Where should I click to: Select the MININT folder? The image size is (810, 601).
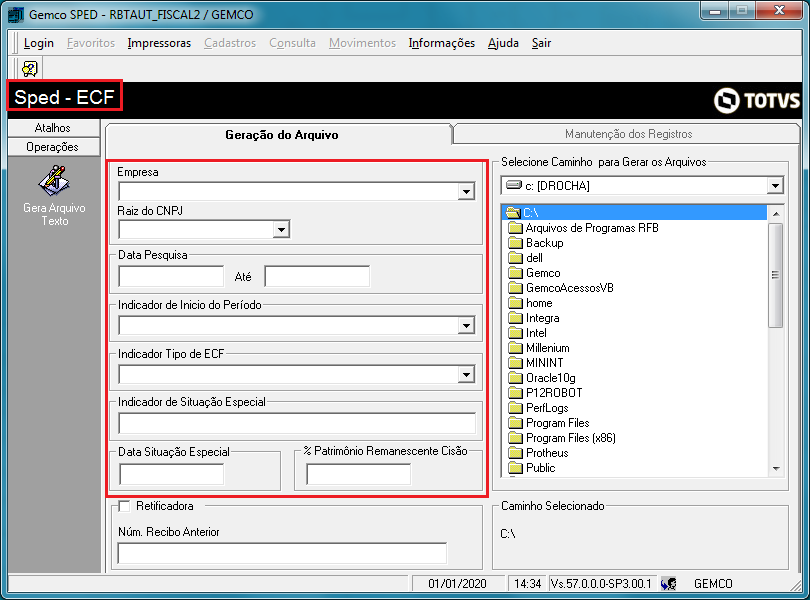coord(536,363)
